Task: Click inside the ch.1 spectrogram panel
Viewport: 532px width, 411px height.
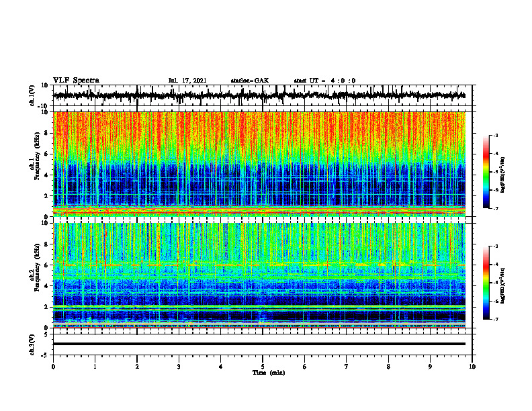Action: tap(259, 164)
